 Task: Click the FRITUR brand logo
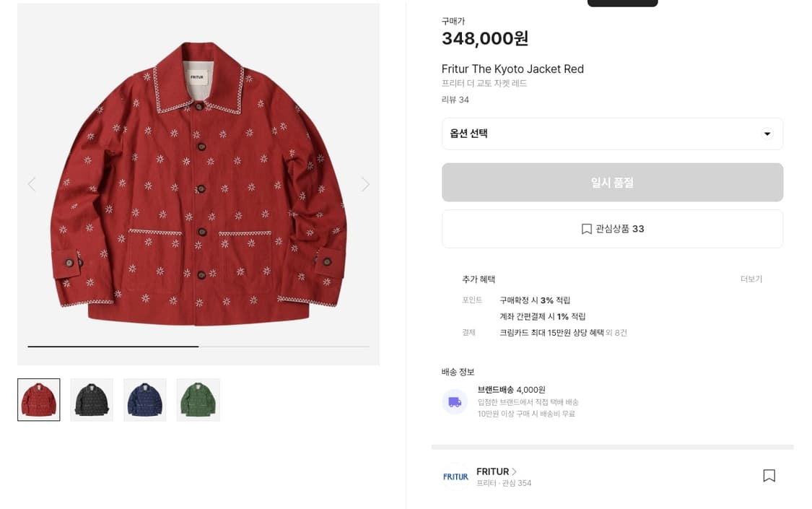(455, 477)
